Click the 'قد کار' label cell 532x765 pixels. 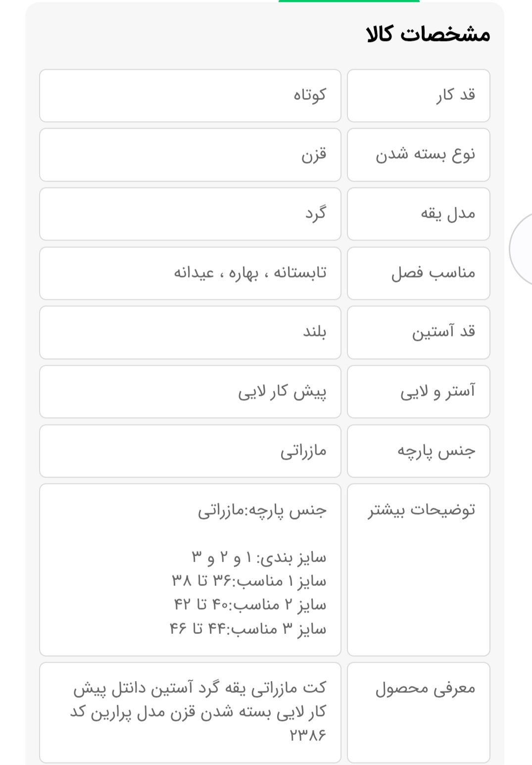[x=418, y=96]
